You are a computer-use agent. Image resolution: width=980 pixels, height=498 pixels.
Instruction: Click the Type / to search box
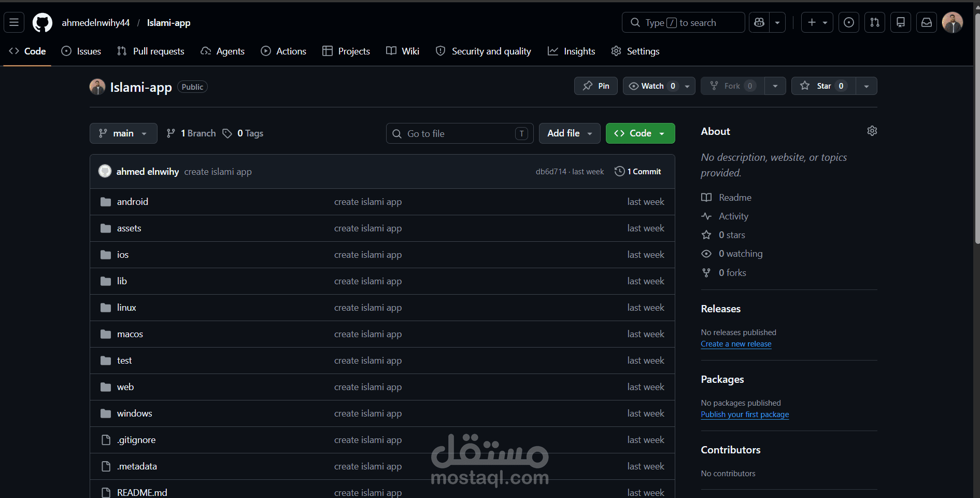tap(683, 22)
